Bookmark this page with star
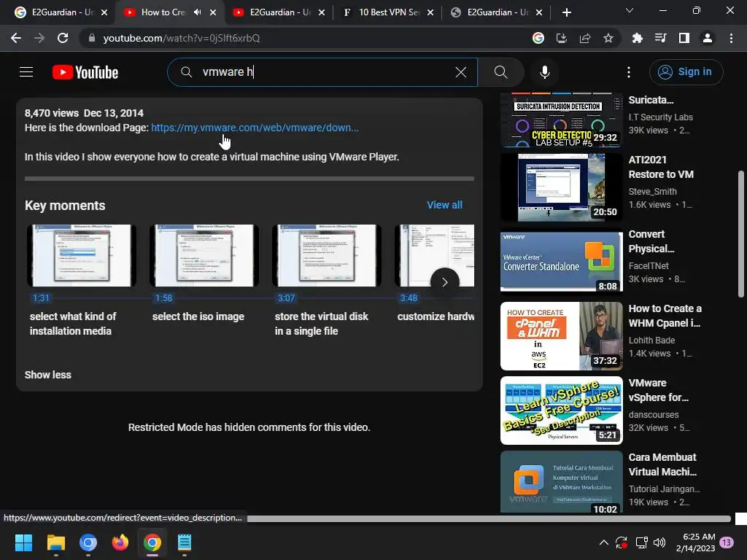Viewport: 747px width, 560px height. click(608, 38)
